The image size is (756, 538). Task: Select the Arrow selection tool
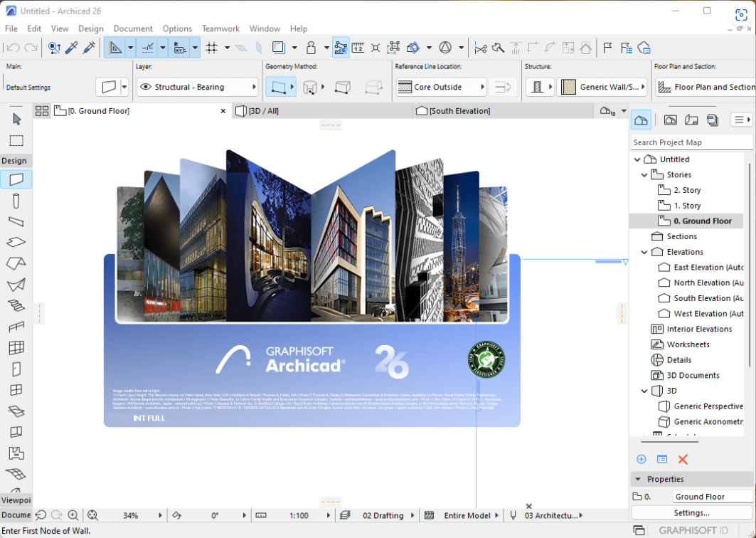(x=17, y=119)
